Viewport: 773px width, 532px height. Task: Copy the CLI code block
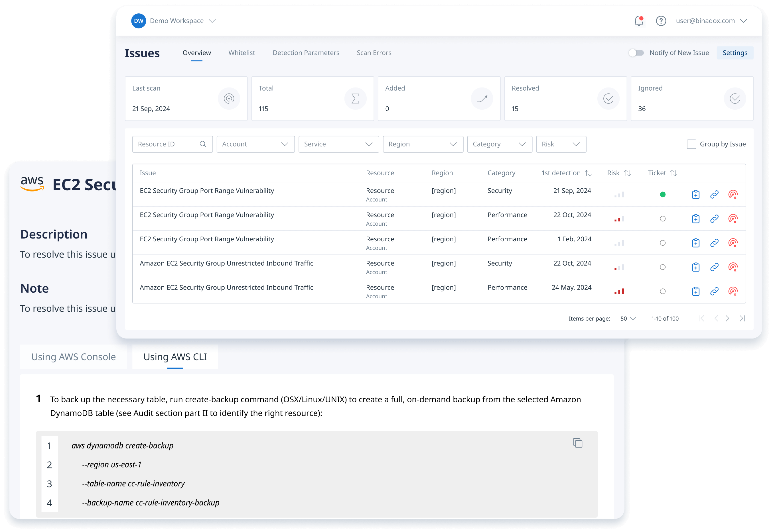(x=577, y=443)
